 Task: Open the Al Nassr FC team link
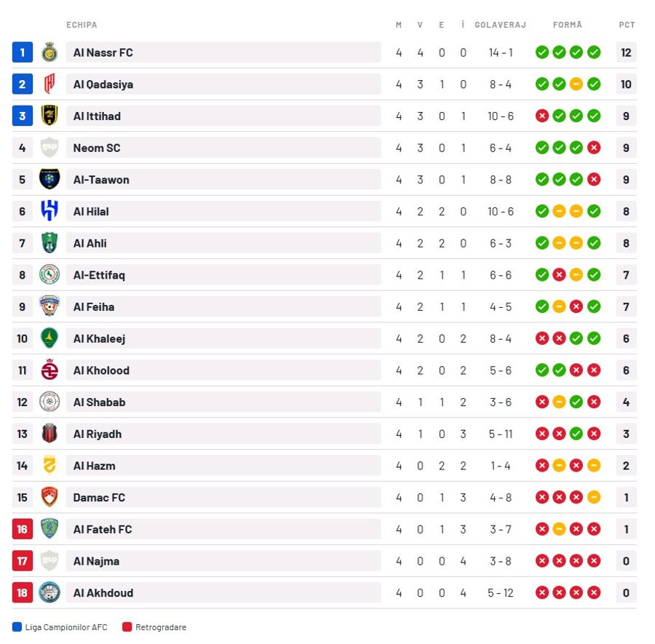103,52
